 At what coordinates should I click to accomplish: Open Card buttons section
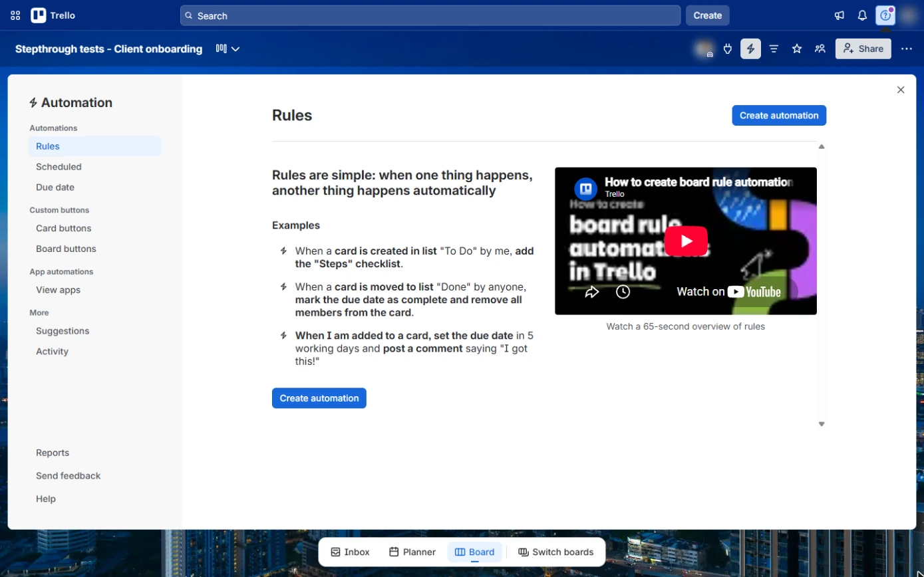point(95,228)
